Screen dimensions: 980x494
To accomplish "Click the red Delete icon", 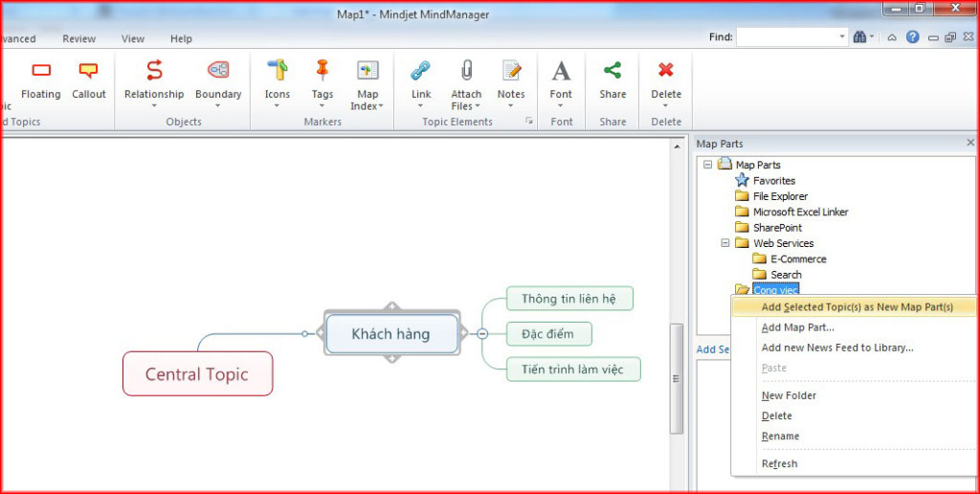I will point(666,70).
